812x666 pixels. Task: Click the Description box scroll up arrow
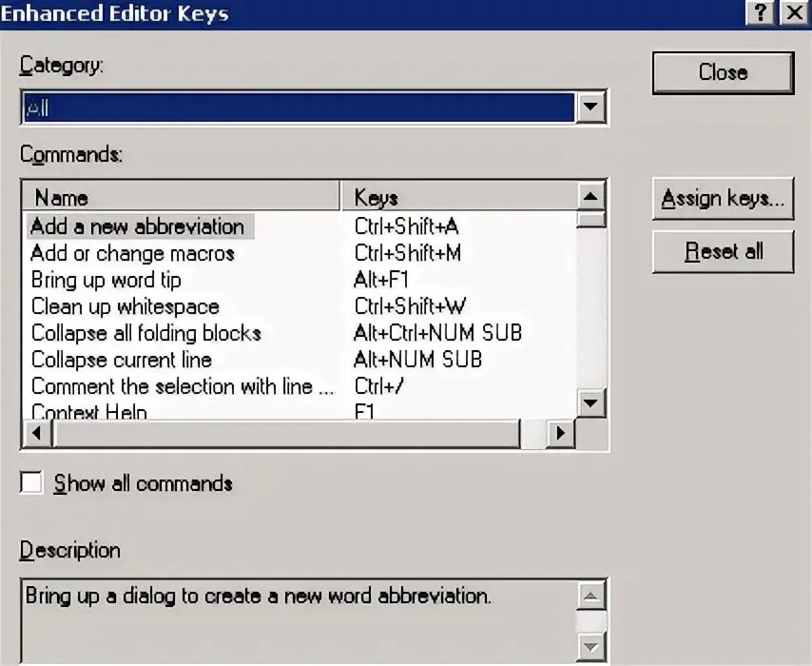[x=590, y=596]
